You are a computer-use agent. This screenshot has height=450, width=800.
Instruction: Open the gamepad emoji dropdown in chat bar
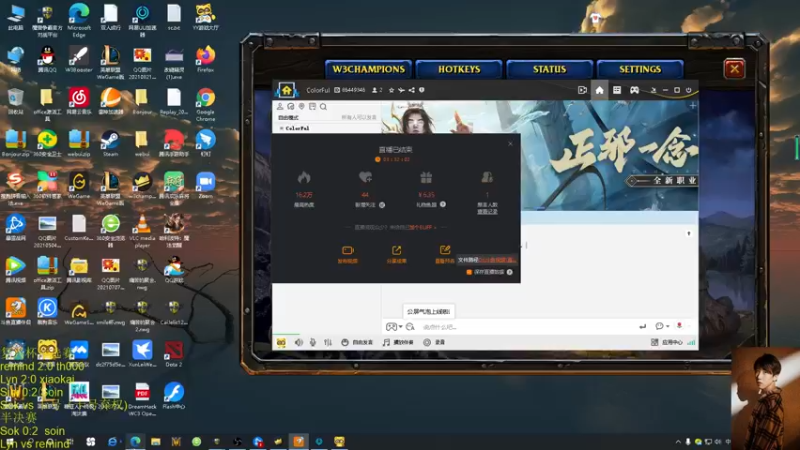(x=394, y=327)
